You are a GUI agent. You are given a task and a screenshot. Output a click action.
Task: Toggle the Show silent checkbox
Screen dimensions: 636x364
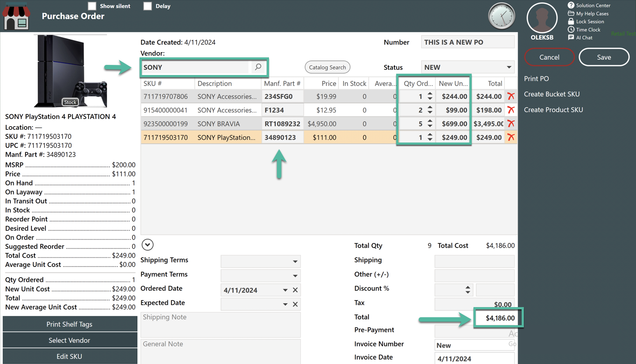pos(92,6)
